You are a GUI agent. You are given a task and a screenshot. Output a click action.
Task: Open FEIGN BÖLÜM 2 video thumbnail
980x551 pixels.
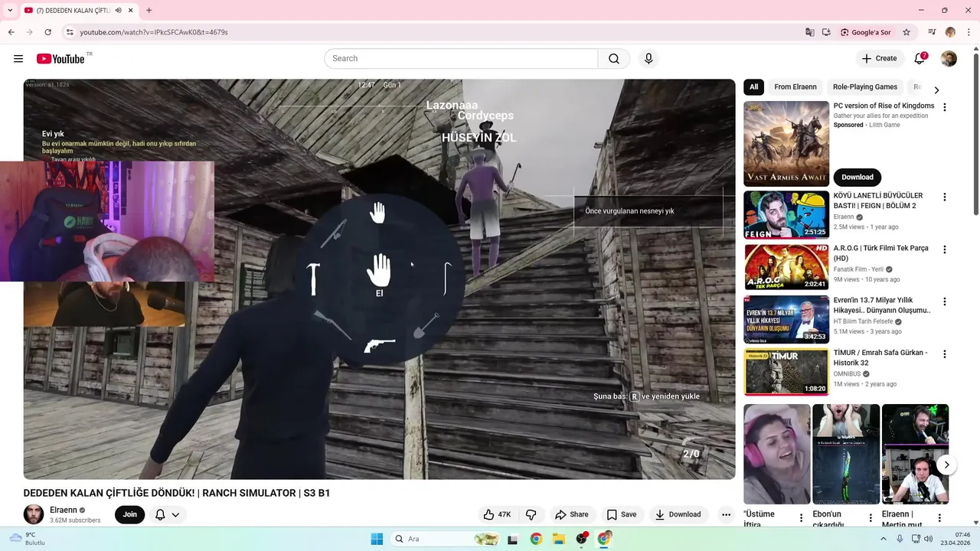click(x=786, y=215)
